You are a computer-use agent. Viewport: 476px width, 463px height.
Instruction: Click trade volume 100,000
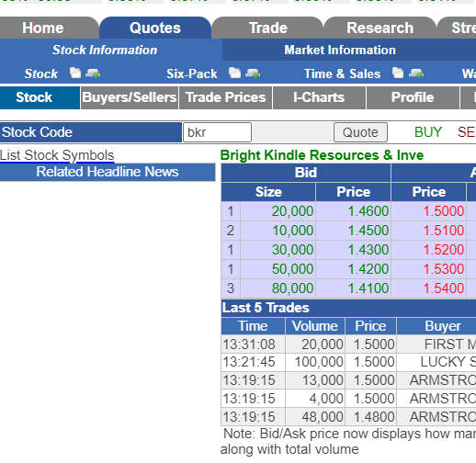click(x=319, y=362)
